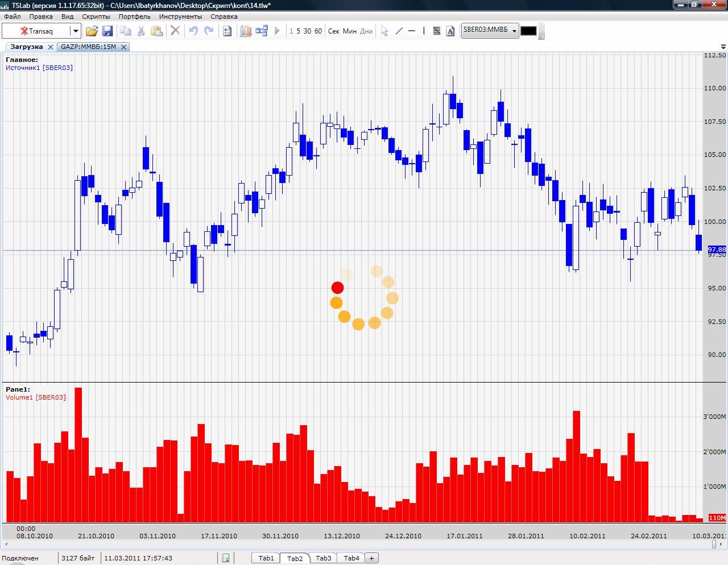Click the Paste clipboard icon
This screenshot has width=728, height=565.
click(x=157, y=31)
